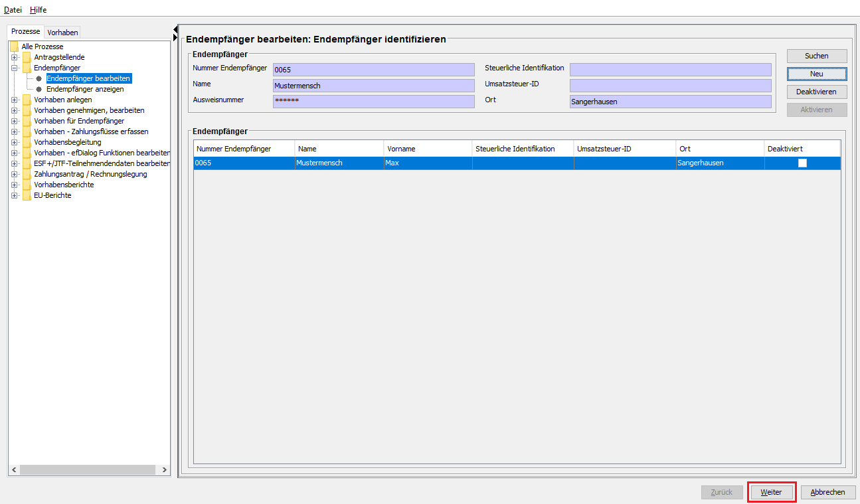The width and height of the screenshot is (860, 504).
Task: Focus the Steuerliche Identifikation input field
Action: 671,70
